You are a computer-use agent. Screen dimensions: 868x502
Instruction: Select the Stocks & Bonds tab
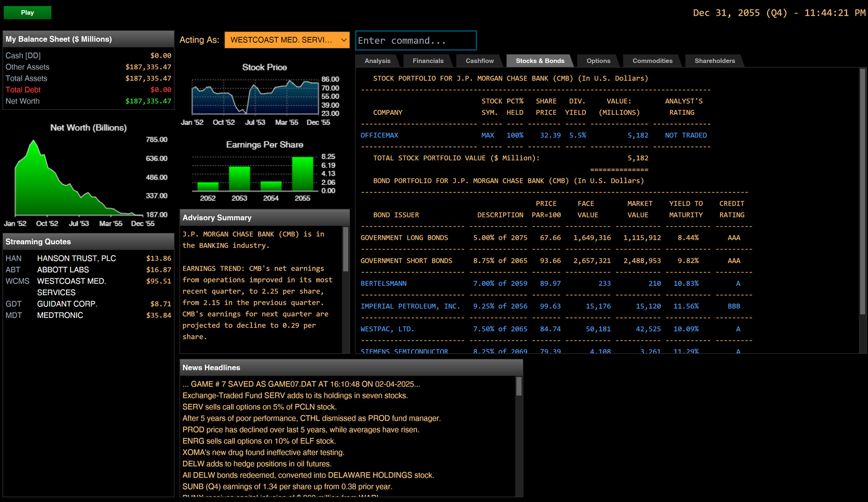[540, 61]
